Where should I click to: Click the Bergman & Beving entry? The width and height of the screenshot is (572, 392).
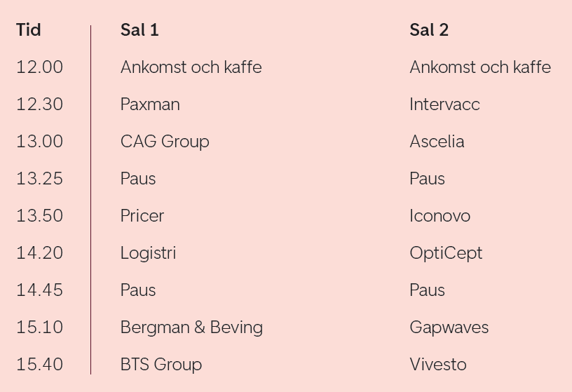pyautogui.click(x=191, y=327)
